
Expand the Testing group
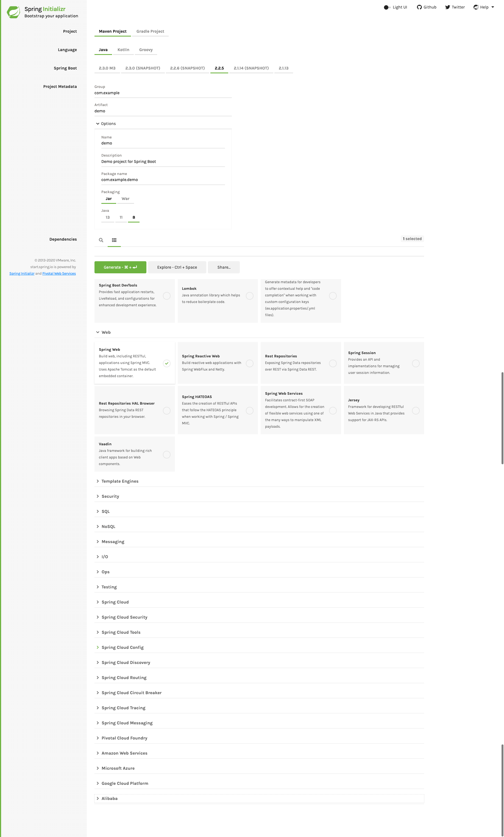[259, 587]
